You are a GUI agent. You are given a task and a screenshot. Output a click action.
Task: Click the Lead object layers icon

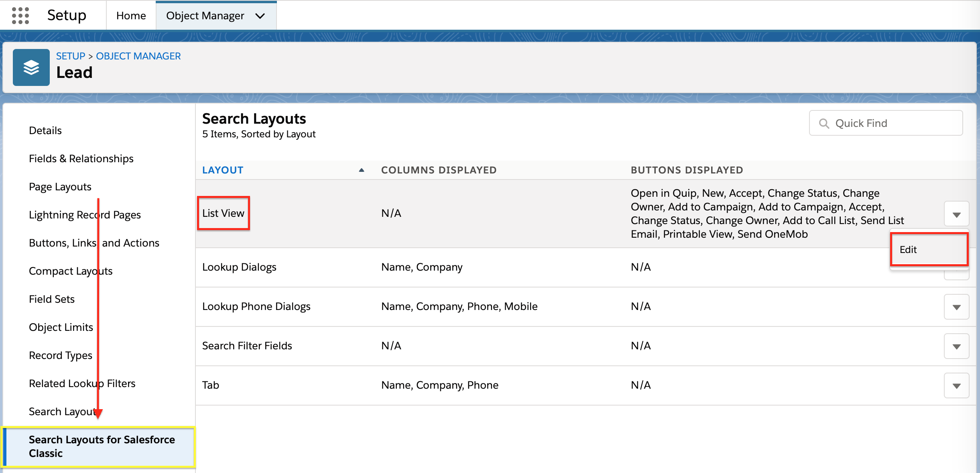tap(31, 67)
